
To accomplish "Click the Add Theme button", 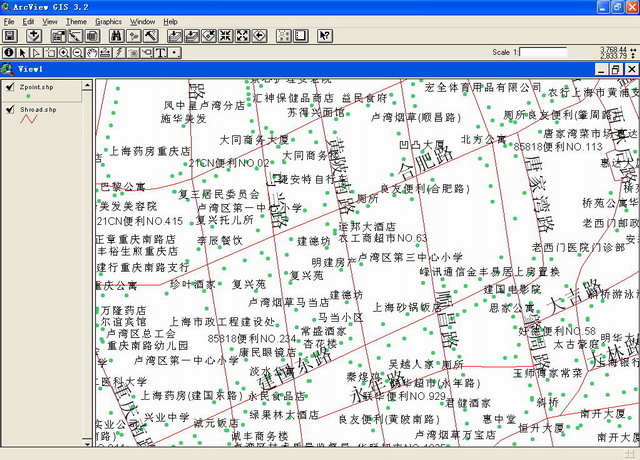I will (34, 36).
